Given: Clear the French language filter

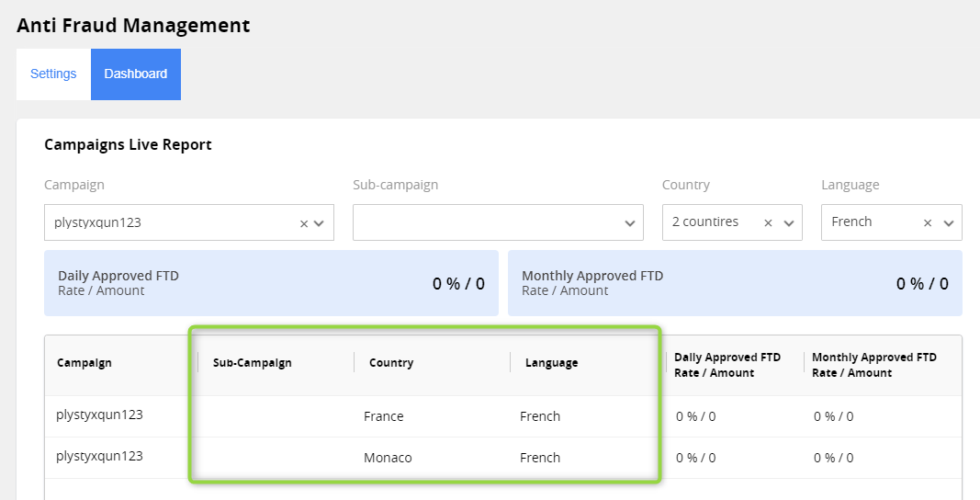Looking at the screenshot, I should 928,222.
